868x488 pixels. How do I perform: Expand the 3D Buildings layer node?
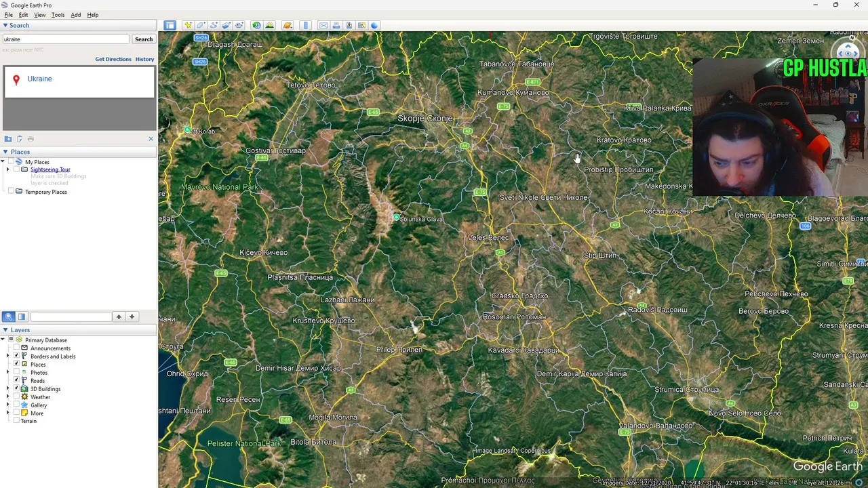(x=7, y=388)
